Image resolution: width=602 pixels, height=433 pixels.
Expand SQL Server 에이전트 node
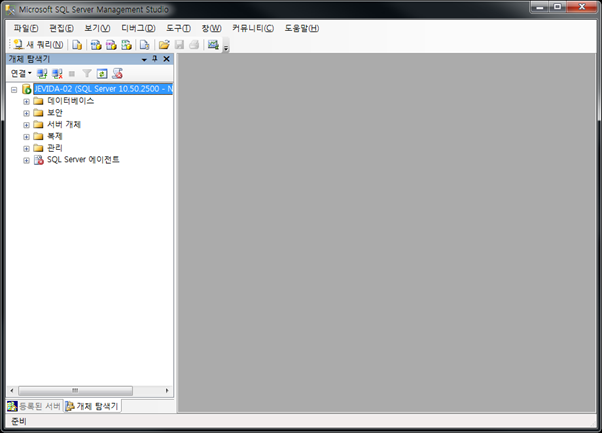pos(26,160)
